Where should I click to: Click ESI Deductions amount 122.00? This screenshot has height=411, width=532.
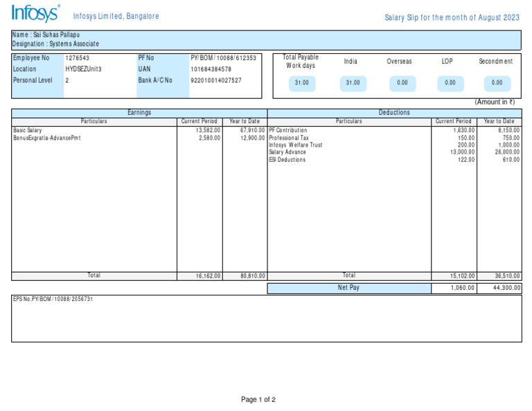pyautogui.click(x=466, y=160)
